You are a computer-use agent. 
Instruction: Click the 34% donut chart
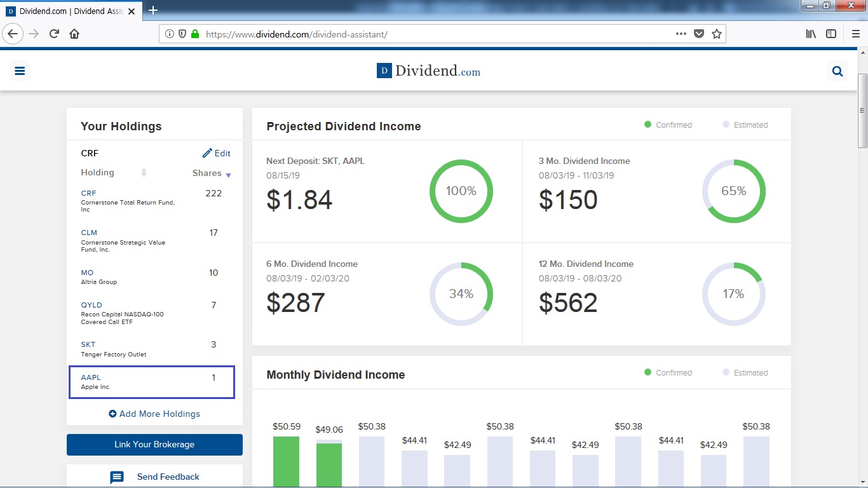(x=461, y=294)
